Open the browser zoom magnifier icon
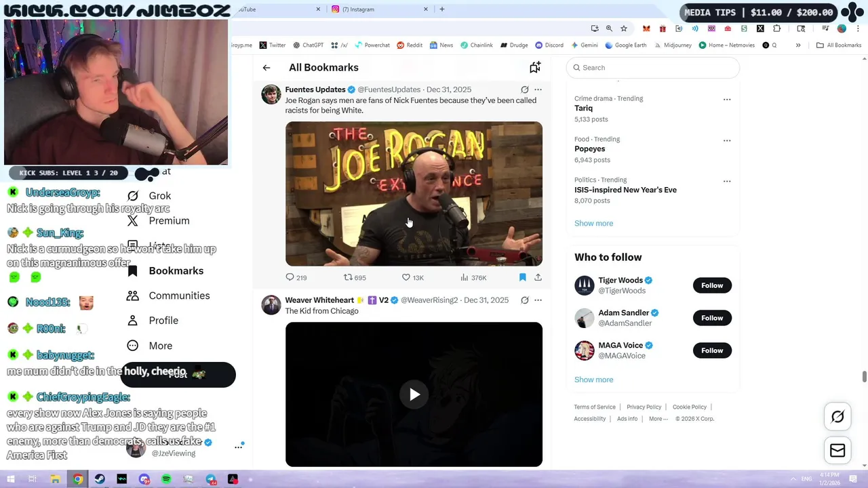The height and width of the screenshot is (488, 868). (x=609, y=28)
